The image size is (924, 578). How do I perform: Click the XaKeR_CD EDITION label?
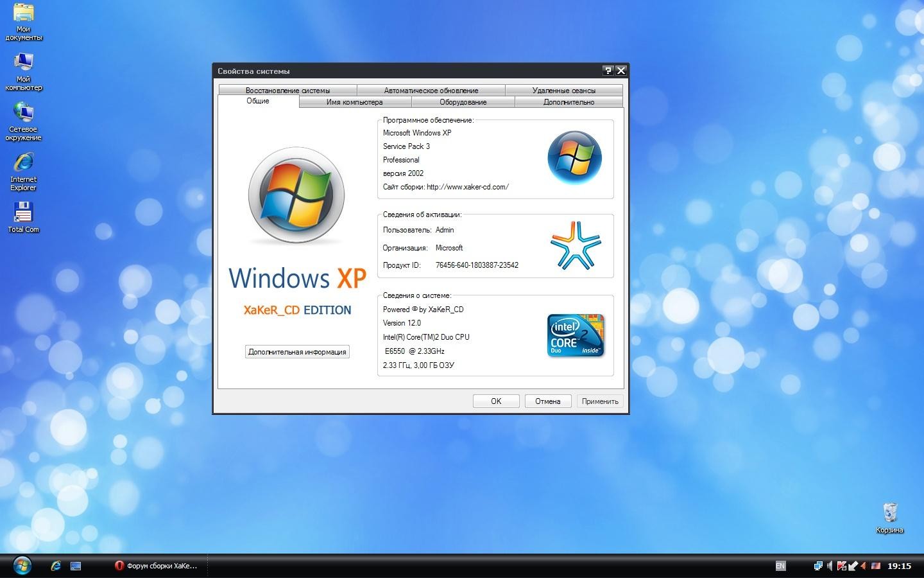[297, 310]
